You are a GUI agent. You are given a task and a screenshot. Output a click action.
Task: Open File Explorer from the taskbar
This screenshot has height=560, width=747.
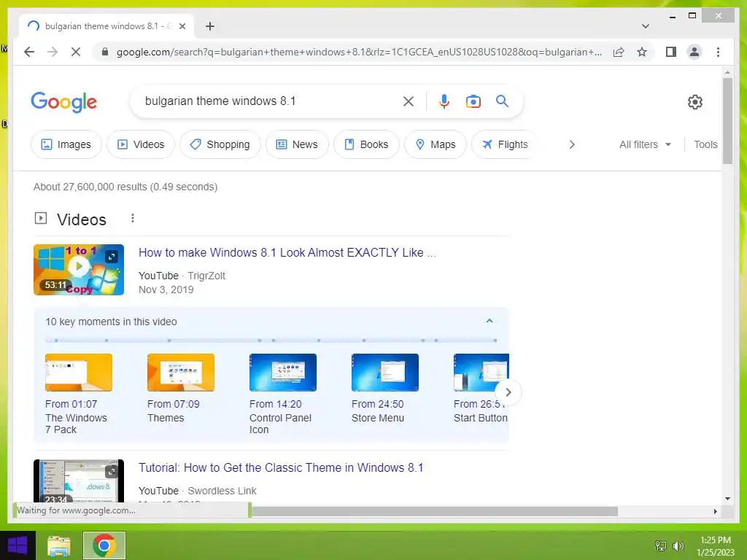(59, 545)
